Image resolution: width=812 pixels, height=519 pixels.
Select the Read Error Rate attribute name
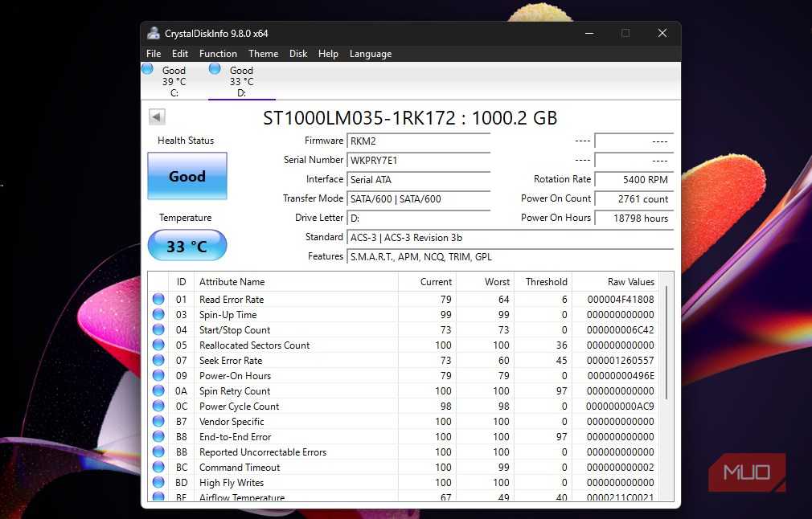(x=232, y=299)
